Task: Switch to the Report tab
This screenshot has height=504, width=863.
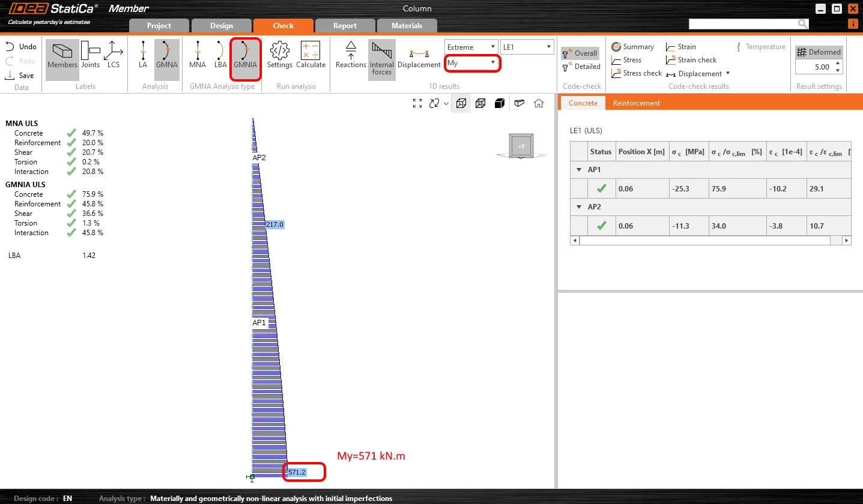Action: 345,26
